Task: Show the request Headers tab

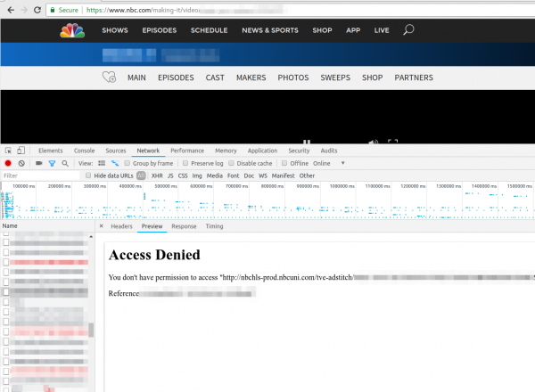Action: pos(121,226)
